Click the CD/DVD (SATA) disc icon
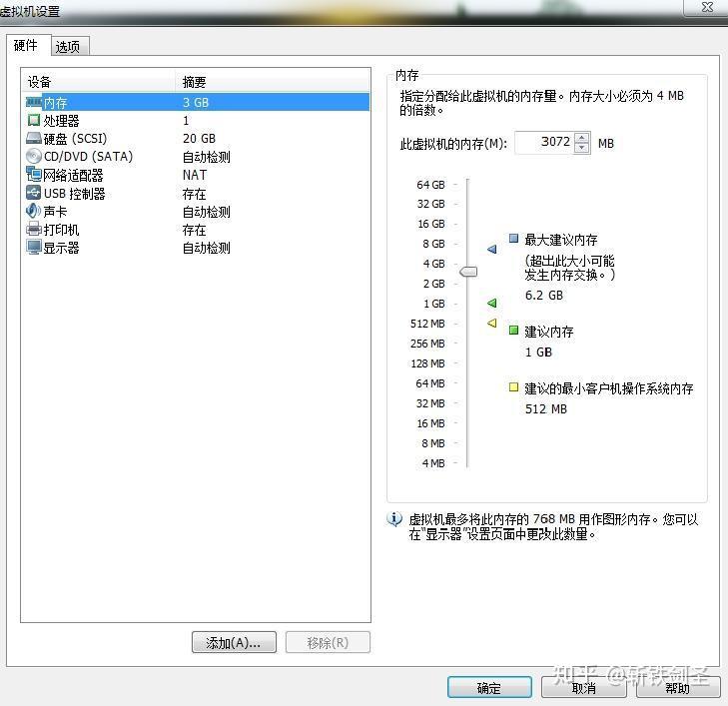728x706 pixels. click(34, 157)
